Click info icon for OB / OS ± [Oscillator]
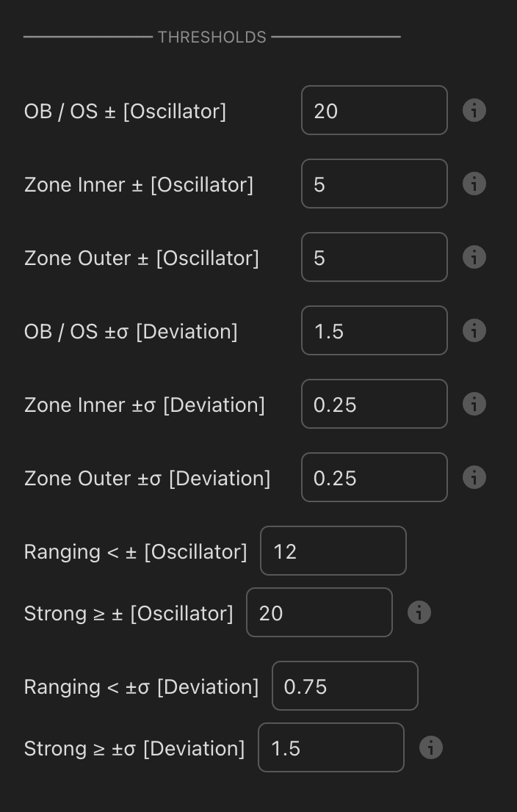 474,111
